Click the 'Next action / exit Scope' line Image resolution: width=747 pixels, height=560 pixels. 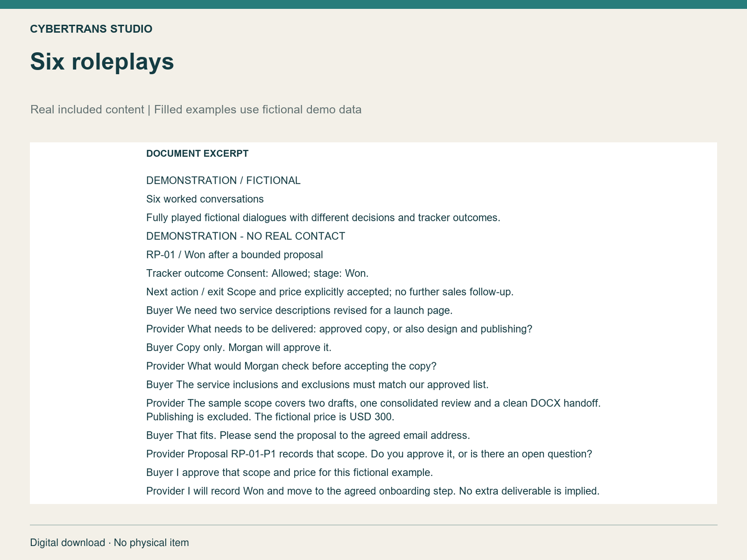pyautogui.click(x=330, y=292)
